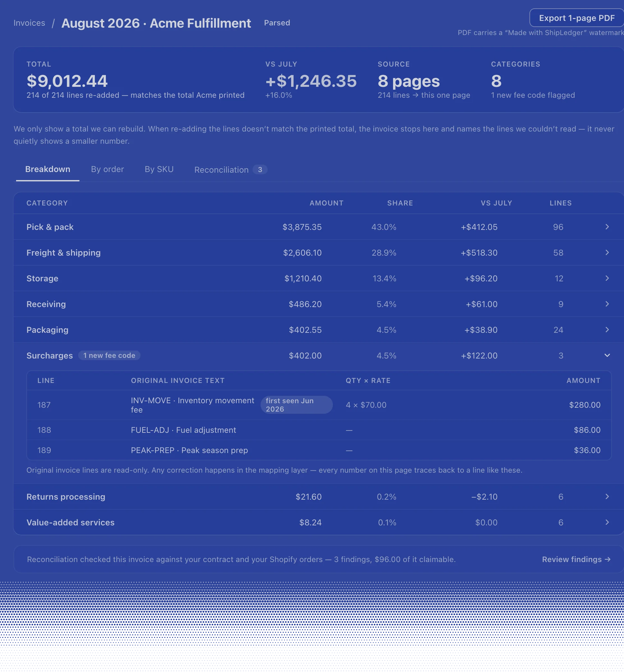624x672 pixels.
Task: Expand the Returns processing row chevron
Action: (x=607, y=496)
